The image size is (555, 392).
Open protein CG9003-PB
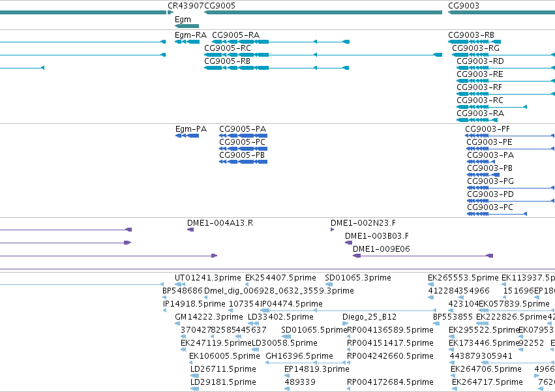pos(483,175)
